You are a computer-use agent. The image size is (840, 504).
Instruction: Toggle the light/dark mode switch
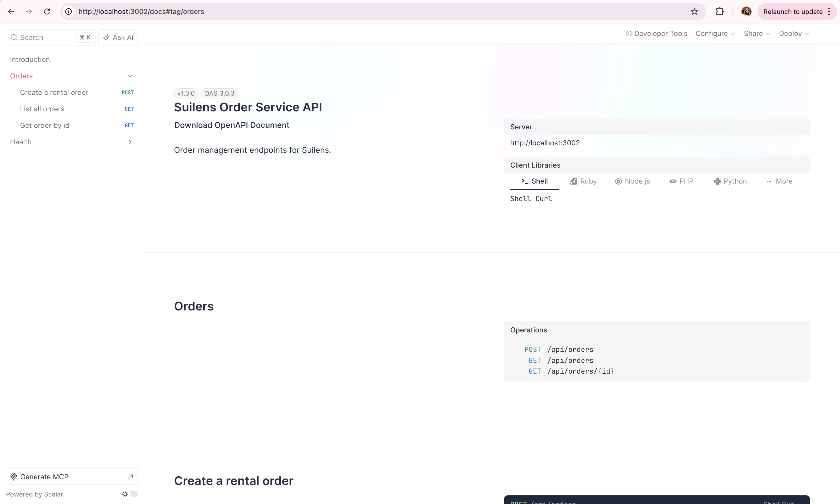[129, 494]
